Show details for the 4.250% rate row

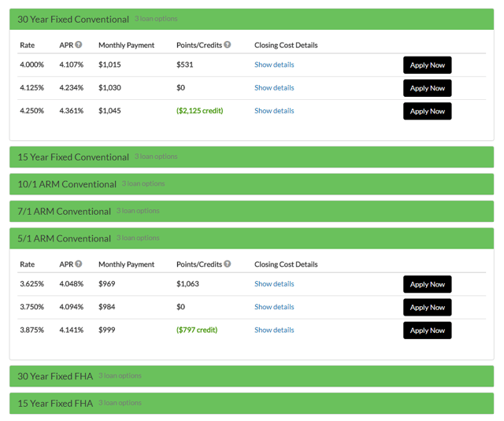[x=274, y=111]
